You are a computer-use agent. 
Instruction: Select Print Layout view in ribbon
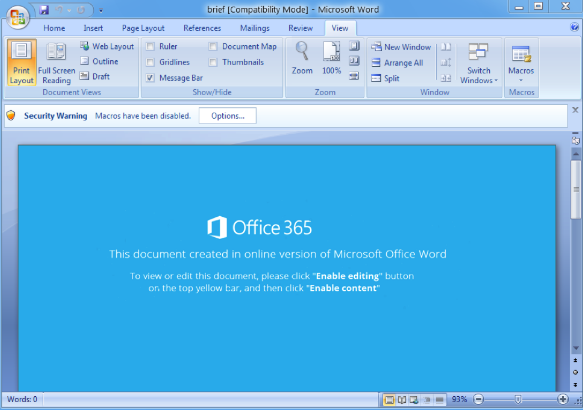22,62
